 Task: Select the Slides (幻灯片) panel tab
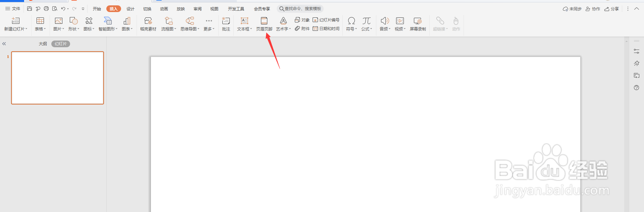tap(61, 44)
